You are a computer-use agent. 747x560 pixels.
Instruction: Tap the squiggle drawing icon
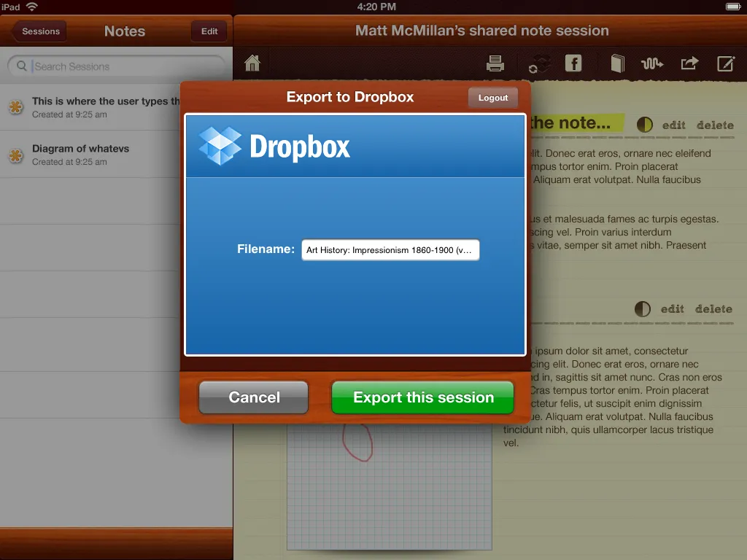coord(651,63)
